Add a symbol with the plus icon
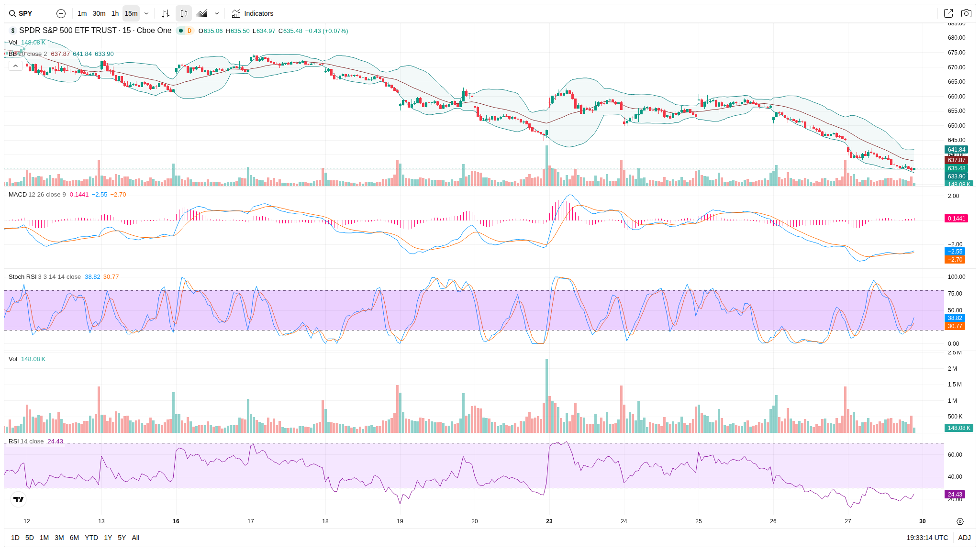Viewport: 980px width, 551px height. [x=61, y=13]
